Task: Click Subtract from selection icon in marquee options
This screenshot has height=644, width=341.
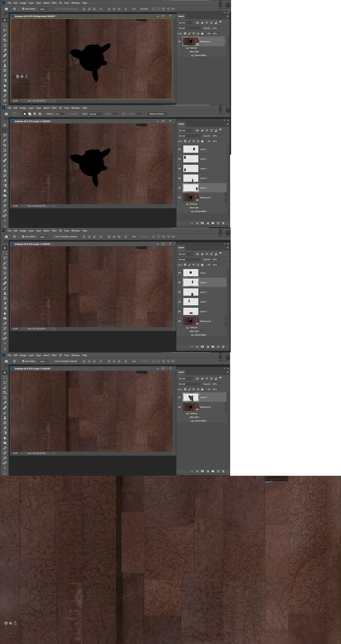Action: pos(34,114)
